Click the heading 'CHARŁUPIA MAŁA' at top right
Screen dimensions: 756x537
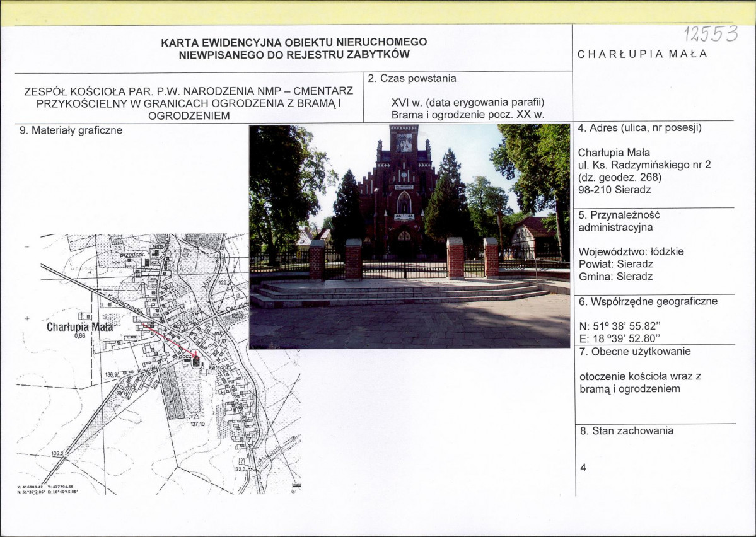(643, 54)
